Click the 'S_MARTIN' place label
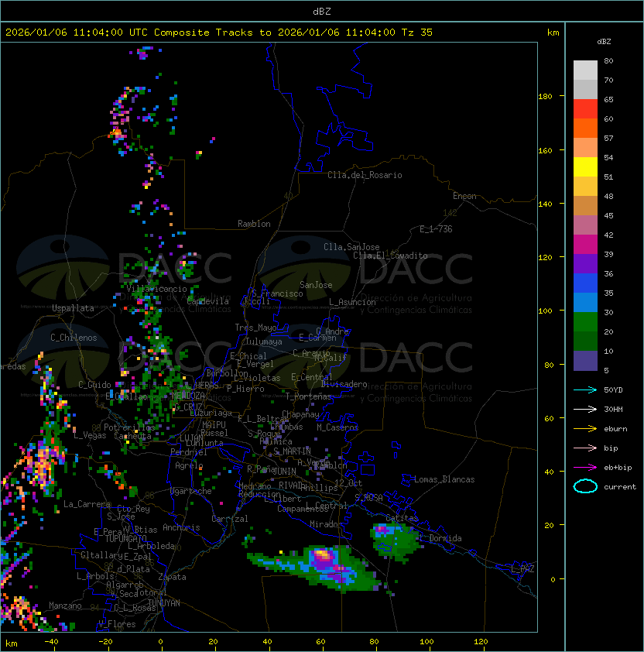 (x=292, y=451)
